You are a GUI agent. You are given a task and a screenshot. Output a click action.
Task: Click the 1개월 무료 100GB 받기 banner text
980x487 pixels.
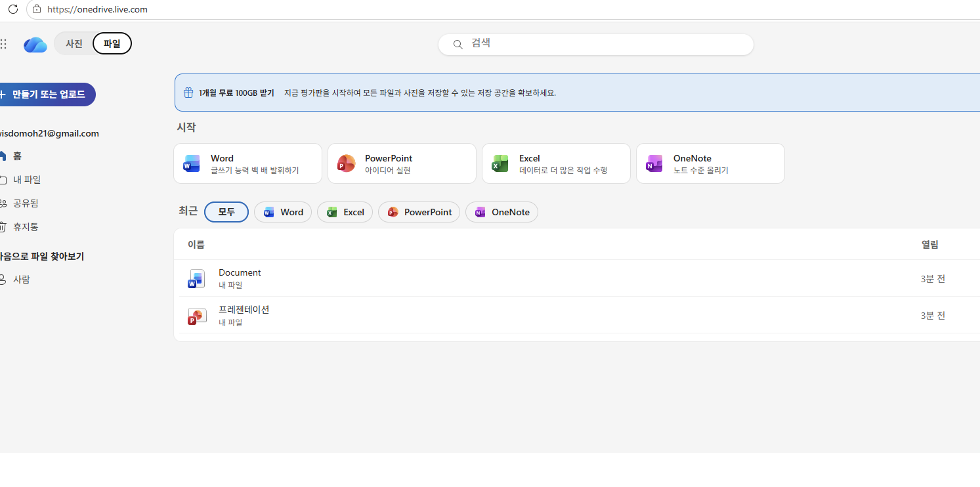(x=236, y=93)
